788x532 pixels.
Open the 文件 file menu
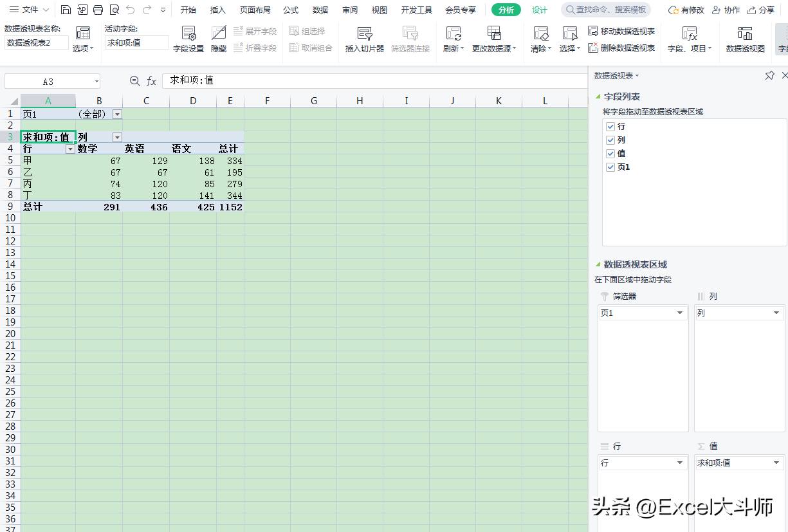28,10
